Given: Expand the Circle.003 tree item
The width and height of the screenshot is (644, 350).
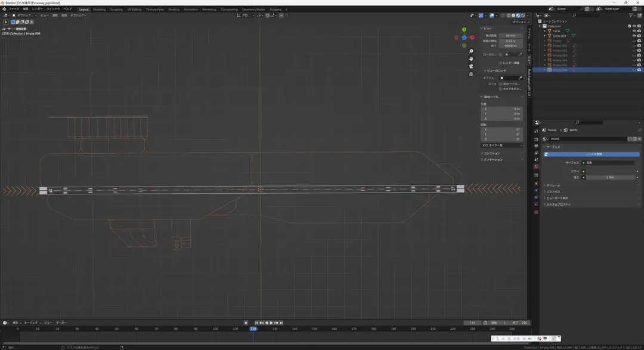Looking at the screenshot, I should click(545, 36).
